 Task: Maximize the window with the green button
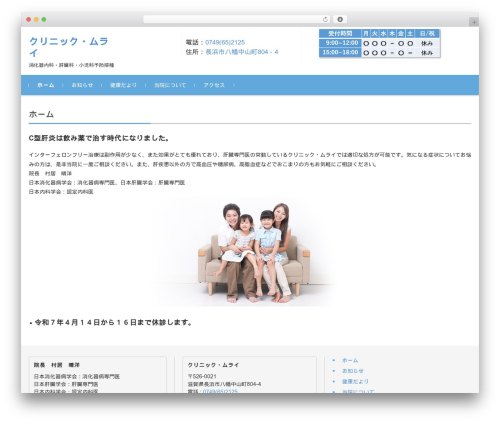pyautogui.click(x=44, y=19)
